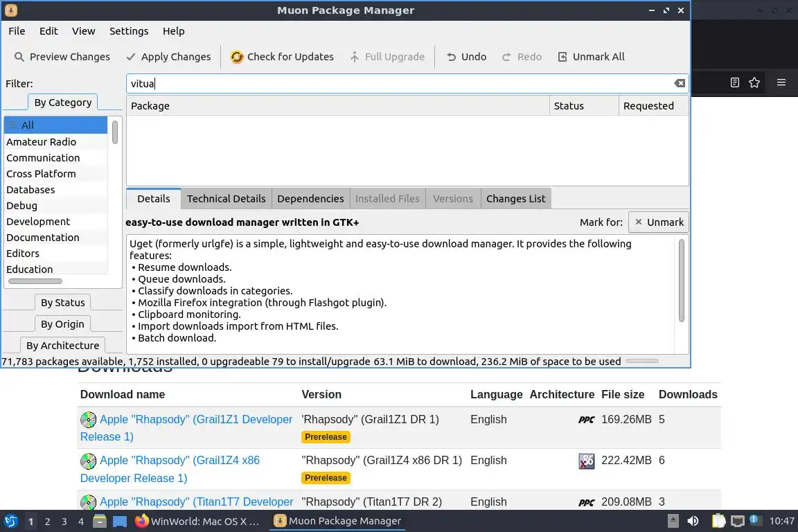Open the file manager icon in the taskbar
Image resolution: width=798 pixels, height=532 pixels.
(x=100, y=521)
